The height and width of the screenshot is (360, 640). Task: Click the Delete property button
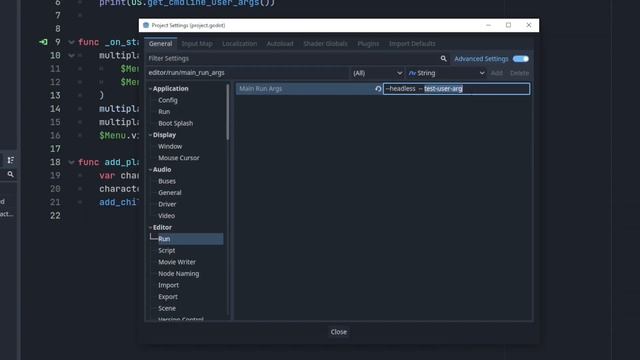pos(519,73)
